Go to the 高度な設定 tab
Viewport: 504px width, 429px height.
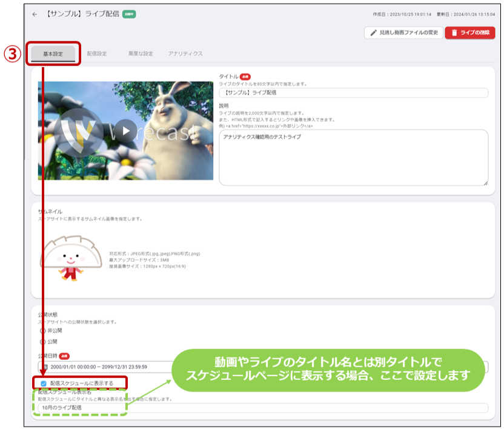tap(141, 54)
